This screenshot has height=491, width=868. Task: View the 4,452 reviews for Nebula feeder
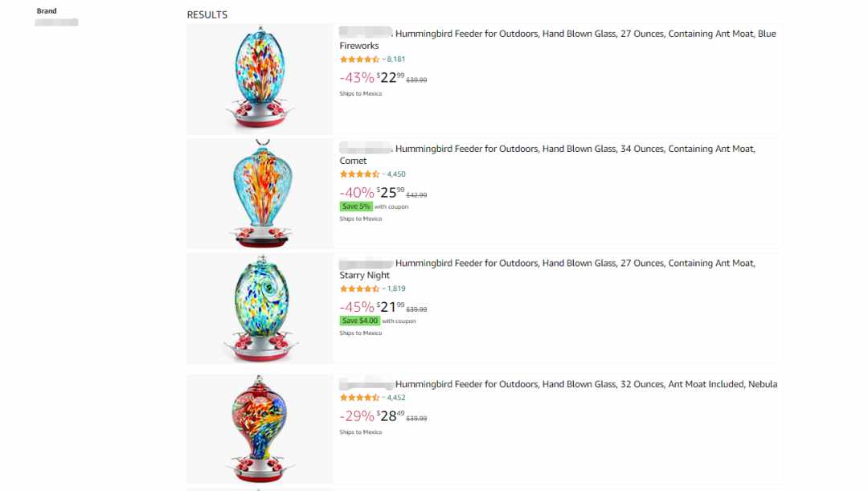tap(396, 398)
